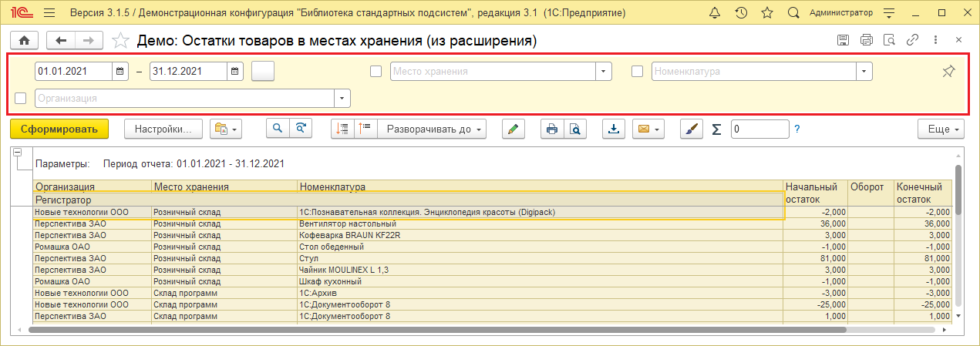
Task: Click end date field 31.12.2021
Action: click(188, 71)
